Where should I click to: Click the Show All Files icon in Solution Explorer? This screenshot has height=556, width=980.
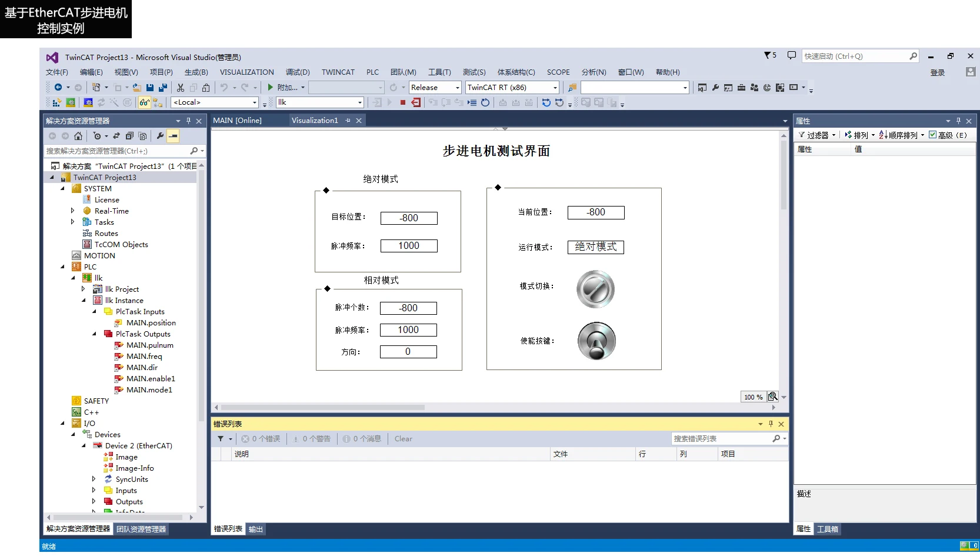142,136
